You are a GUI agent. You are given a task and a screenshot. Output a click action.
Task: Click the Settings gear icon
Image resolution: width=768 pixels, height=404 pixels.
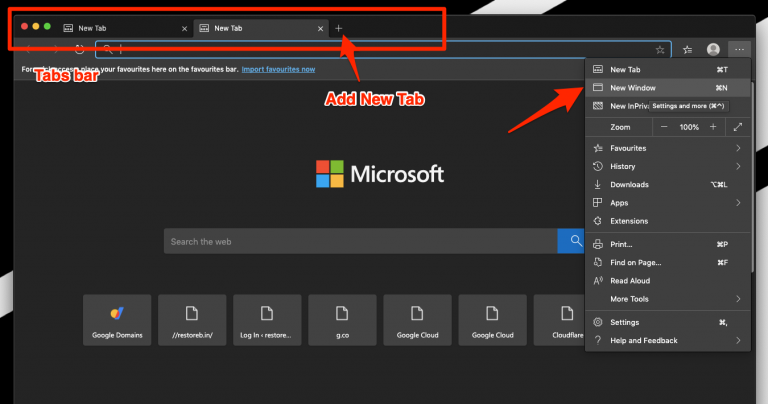click(x=598, y=322)
